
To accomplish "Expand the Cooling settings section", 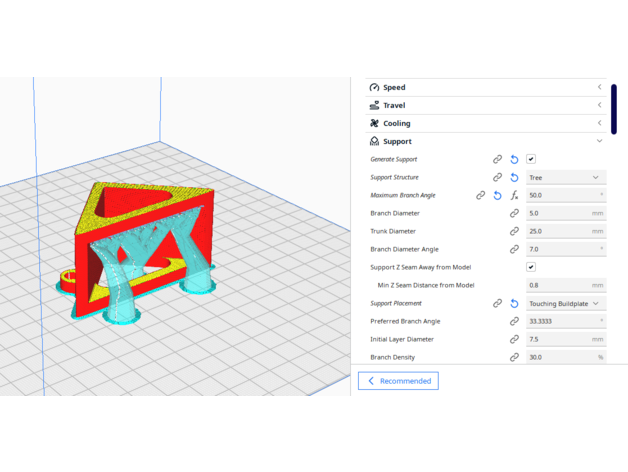I will (485, 123).
